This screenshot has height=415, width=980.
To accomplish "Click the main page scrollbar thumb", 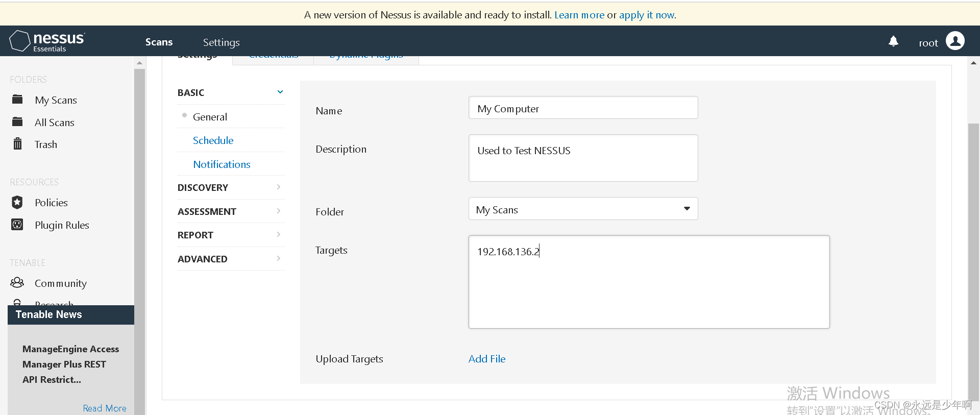I will pyautogui.click(x=973, y=263).
